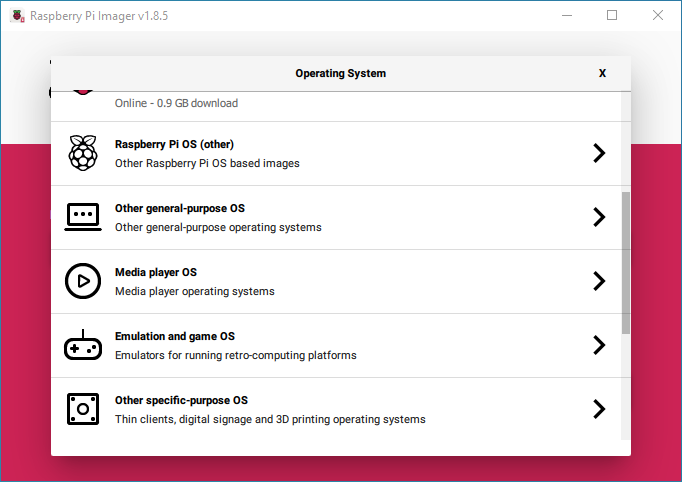Click the game controller icon
This screenshot has width=682, height=482.
83,345
